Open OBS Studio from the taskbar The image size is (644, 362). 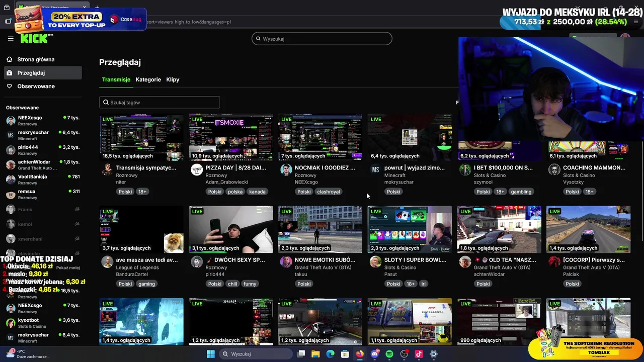point(404,354)
